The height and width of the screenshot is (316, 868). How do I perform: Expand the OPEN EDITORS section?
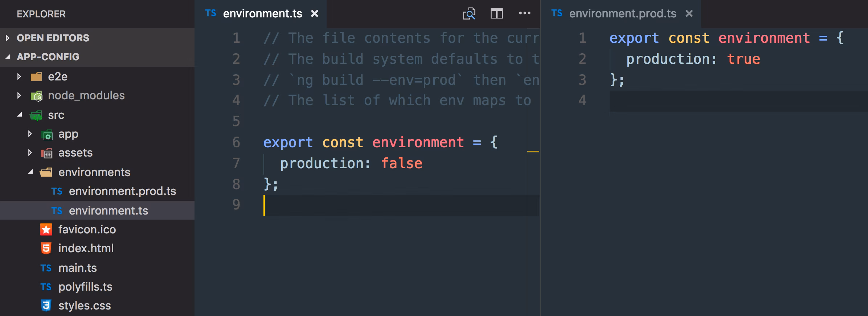tap(7, 38)
